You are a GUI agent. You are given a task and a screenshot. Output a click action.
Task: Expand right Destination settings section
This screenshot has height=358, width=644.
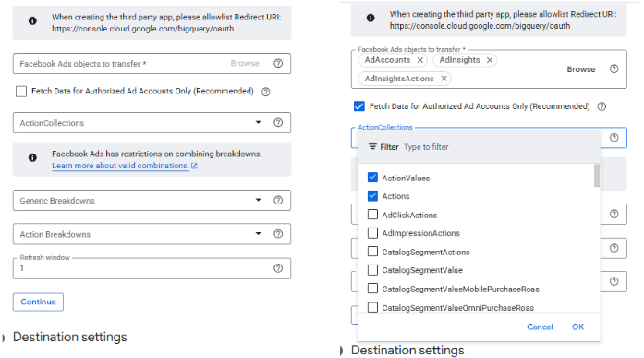341,351
